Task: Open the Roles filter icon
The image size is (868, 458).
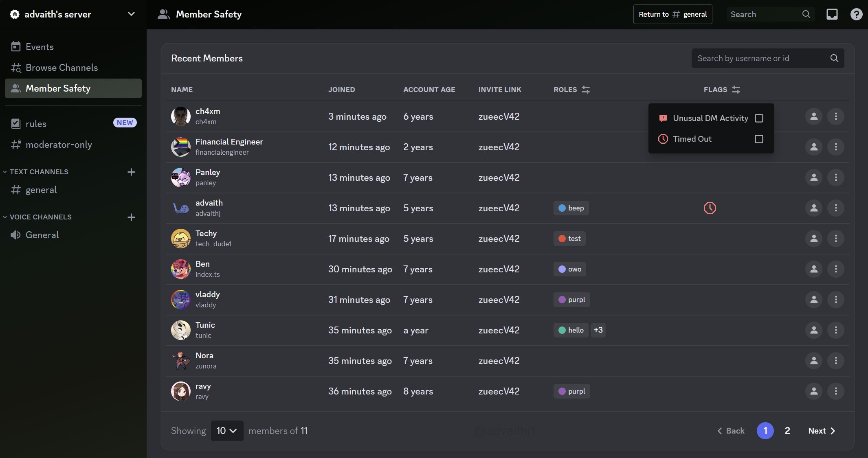Action: pos(585,90)
